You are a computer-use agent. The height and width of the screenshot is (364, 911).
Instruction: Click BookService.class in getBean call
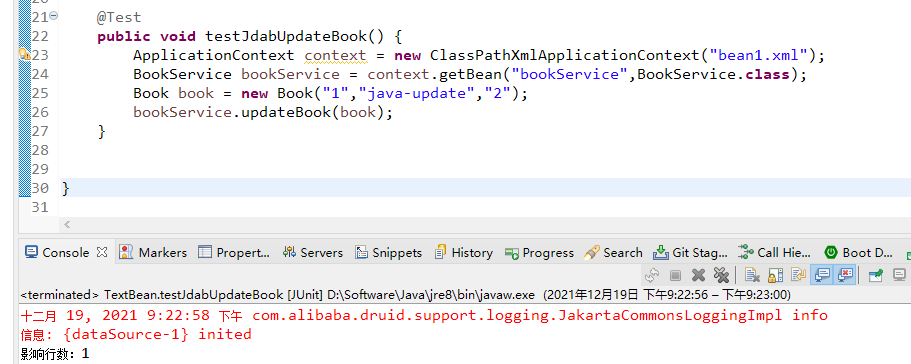click(x=713, y=74)
